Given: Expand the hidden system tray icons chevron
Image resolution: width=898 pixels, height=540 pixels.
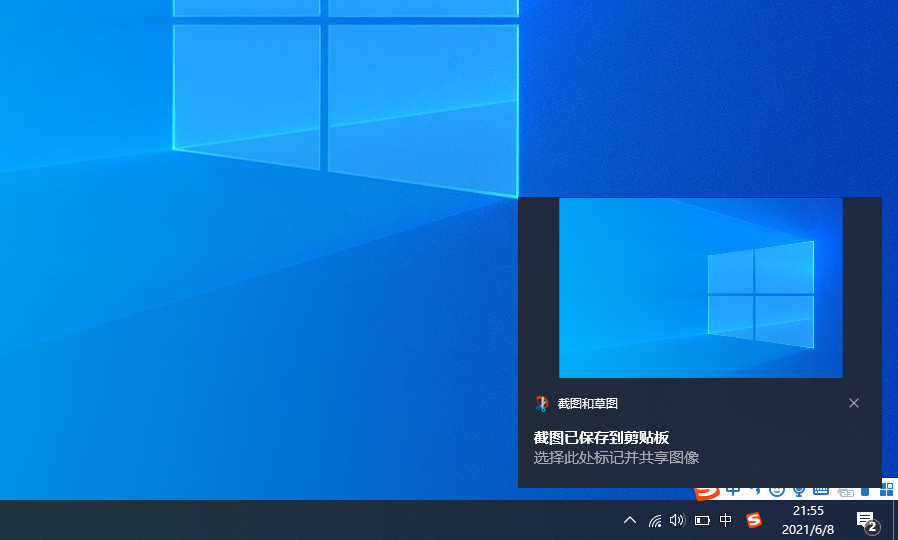Looking at the screenshot, I should click(630, 520).
